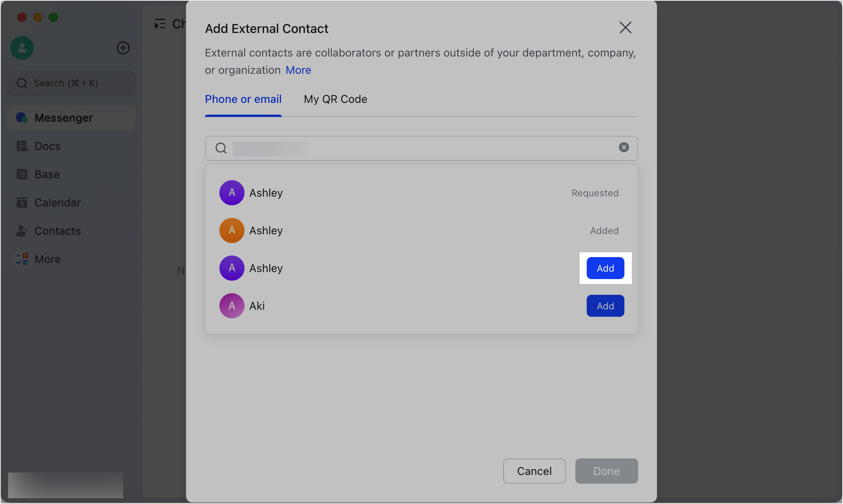Open the Messenger section in the sidebar
Viewport: 843px width, 504px height.
64,117
